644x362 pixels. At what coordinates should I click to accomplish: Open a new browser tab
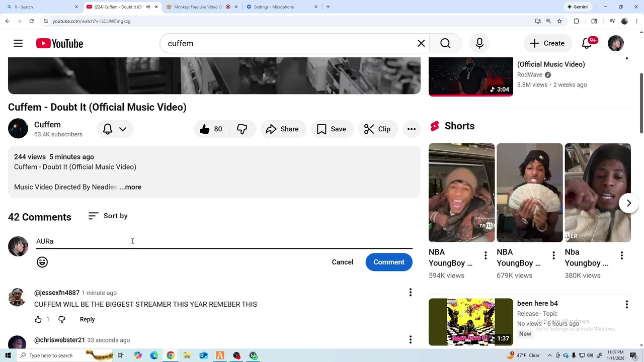328,7
